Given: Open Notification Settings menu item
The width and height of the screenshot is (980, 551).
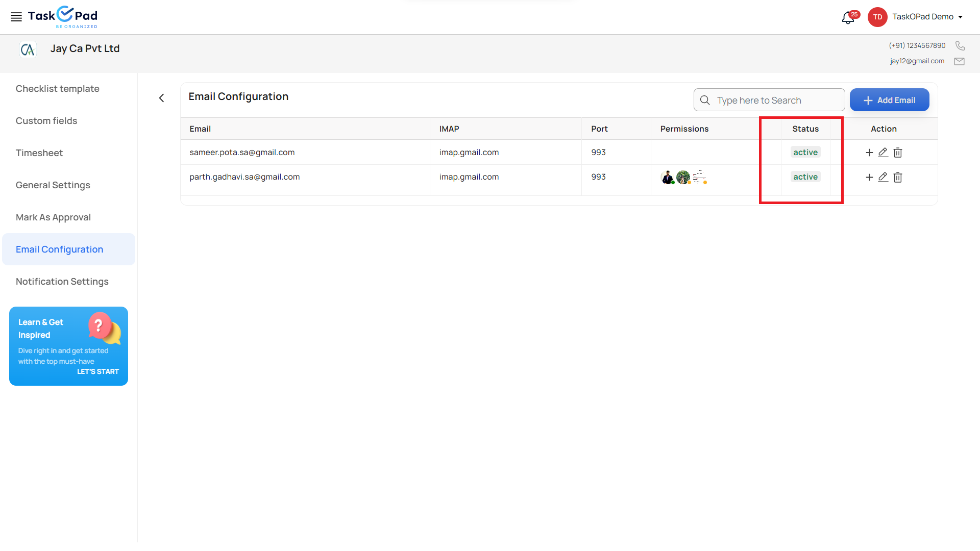Looking at the screenshot, I should click(62, 282).
